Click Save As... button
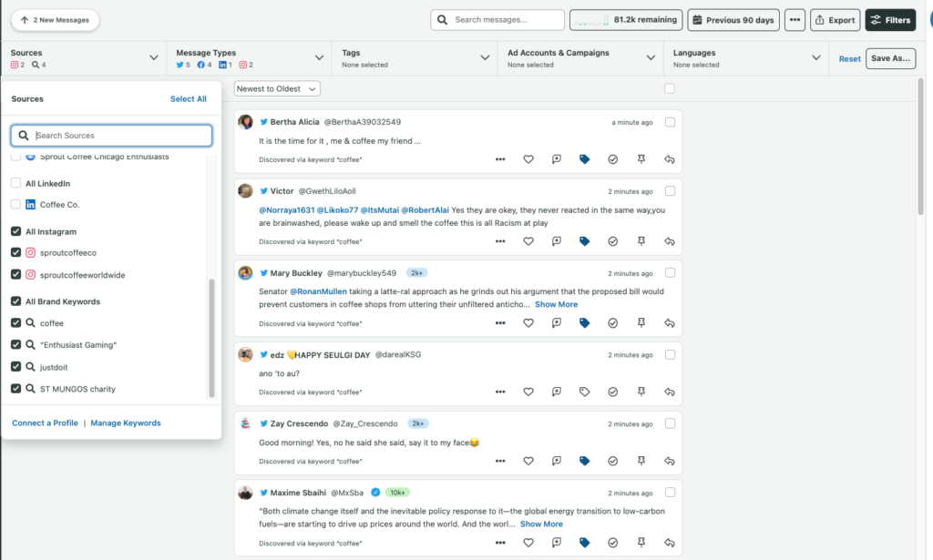Screen dimensions: 933x560 pyautogui.click(x=890, y=58)
